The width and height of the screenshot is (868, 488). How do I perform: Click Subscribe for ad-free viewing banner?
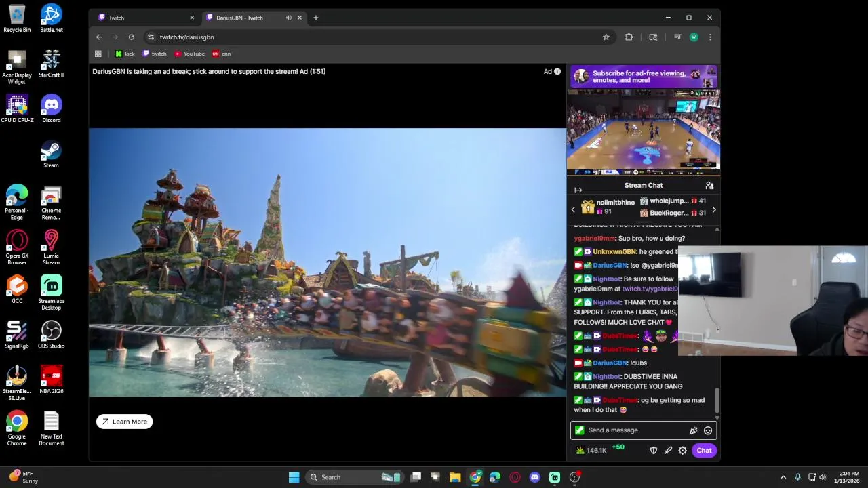(x=644, y=77)
